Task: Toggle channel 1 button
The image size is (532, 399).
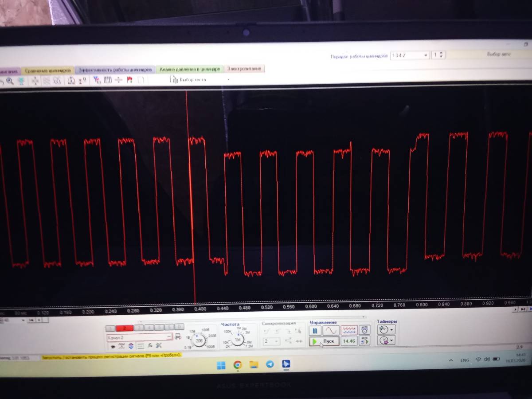Action: (110, 328)
